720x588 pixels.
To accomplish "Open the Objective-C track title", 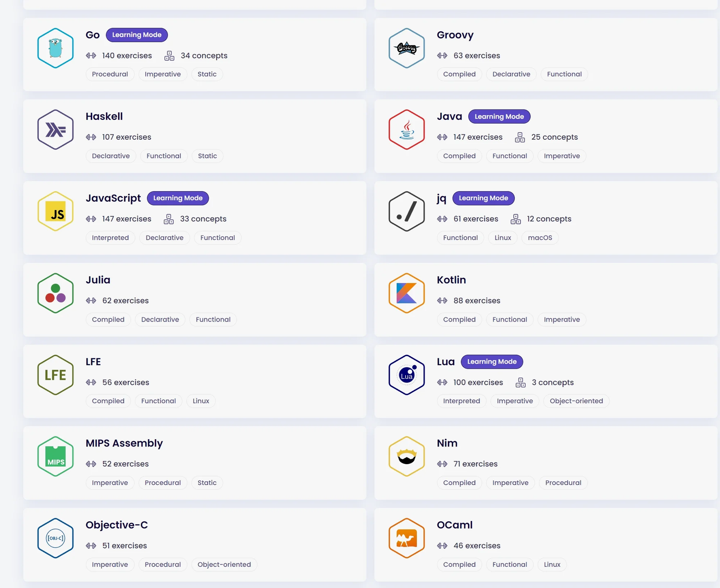I will 117,525.
